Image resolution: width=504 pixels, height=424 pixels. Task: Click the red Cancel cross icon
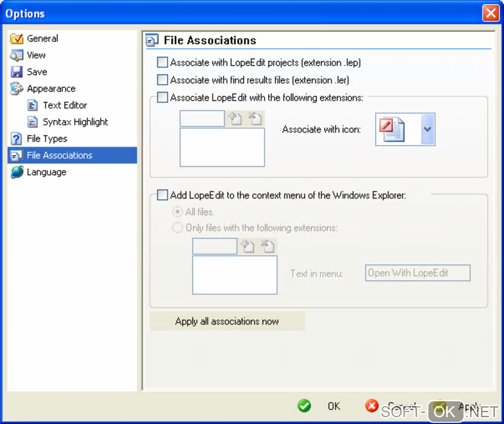point(372,406)
